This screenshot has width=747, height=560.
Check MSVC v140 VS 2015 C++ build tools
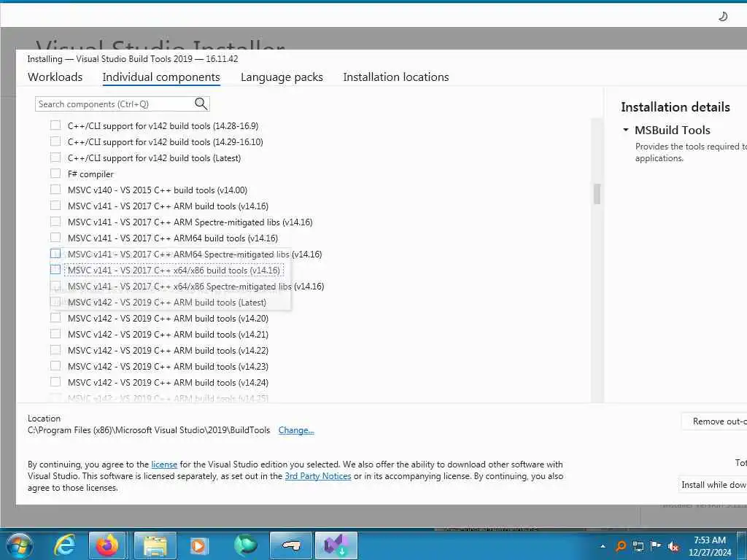pos(55,190)
